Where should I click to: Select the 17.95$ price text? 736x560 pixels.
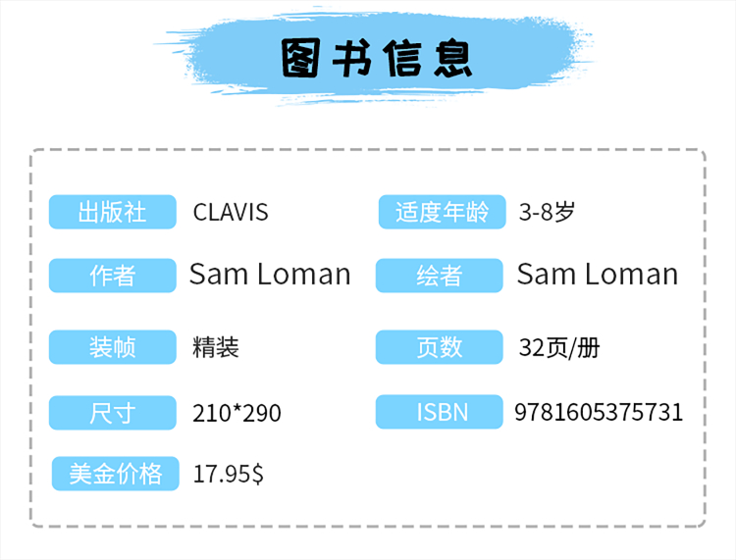[x=229, y=475]
